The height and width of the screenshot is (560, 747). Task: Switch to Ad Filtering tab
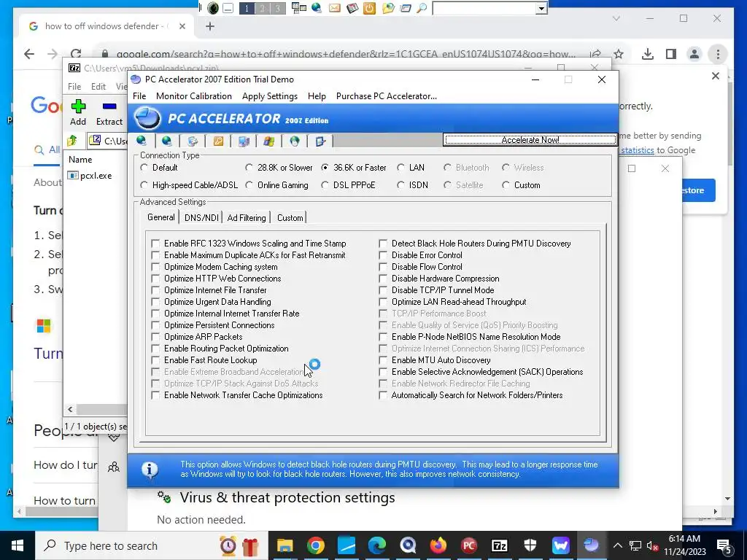pyautogui.click(x=247, y=217)
